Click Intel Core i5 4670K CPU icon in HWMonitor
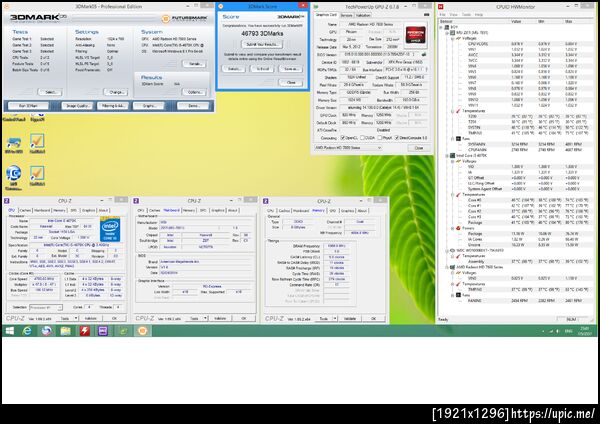 coord(452,156)
